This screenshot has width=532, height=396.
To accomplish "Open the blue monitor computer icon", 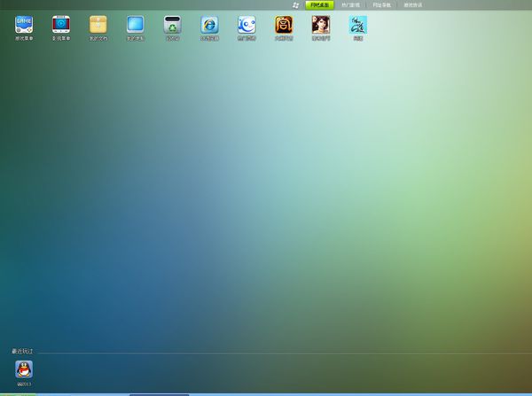I will [x=136, y=25].
